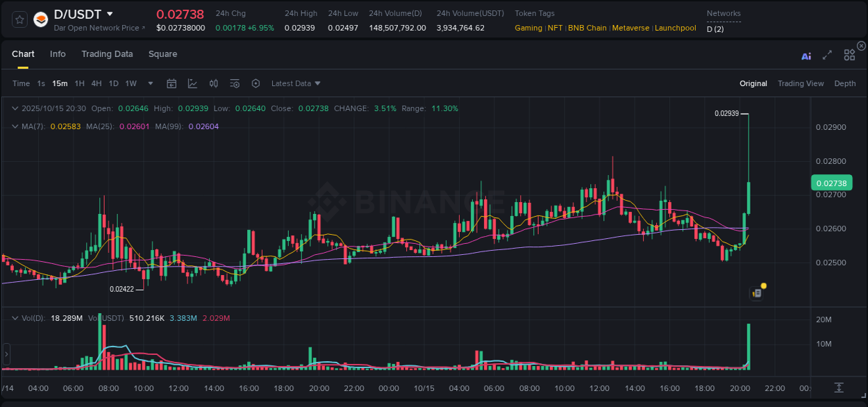Expand chart to fullscreen with arrows icon
Screen dimensions: 868x407
click(x=826, y=56)
